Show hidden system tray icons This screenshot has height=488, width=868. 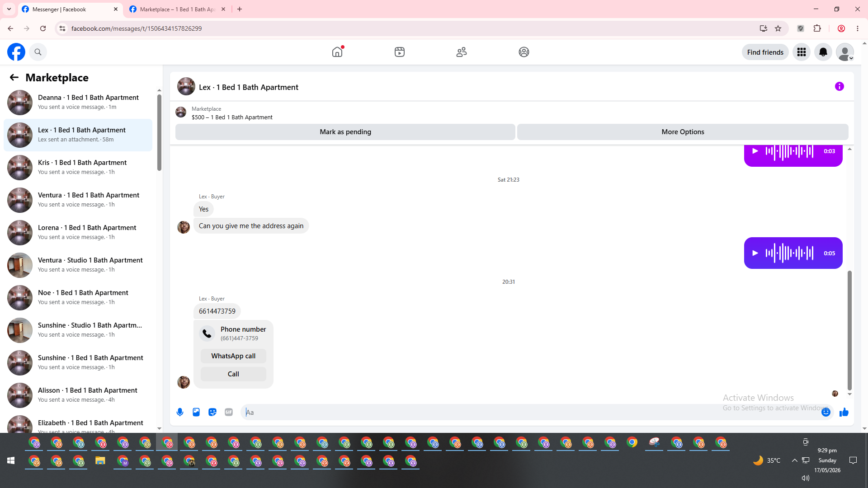coord(794,460)
